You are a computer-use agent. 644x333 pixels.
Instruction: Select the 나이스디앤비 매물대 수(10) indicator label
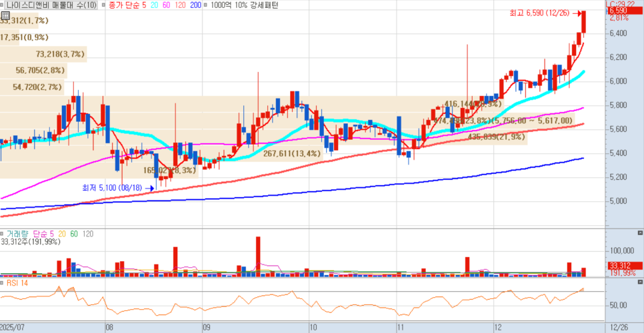(x=51, y=5)
